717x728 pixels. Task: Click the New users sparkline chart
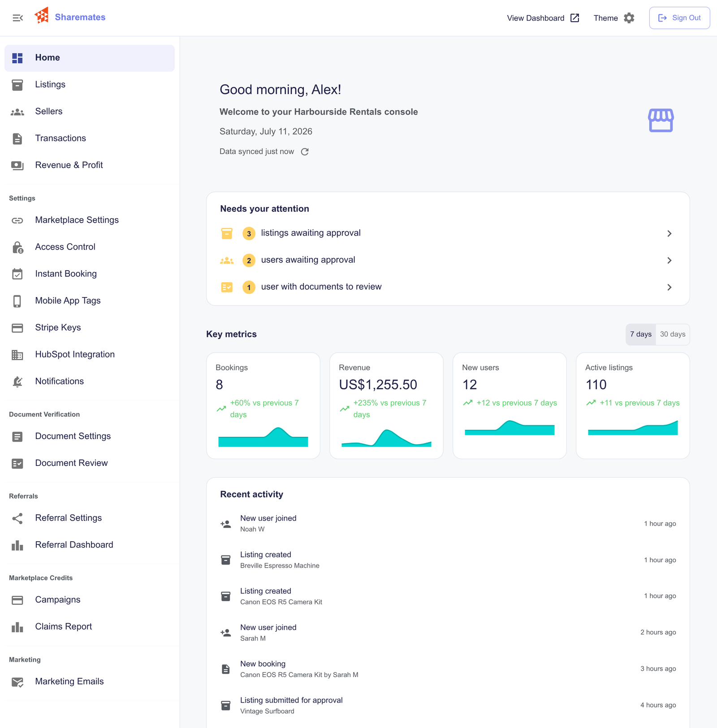coord(510,428)
